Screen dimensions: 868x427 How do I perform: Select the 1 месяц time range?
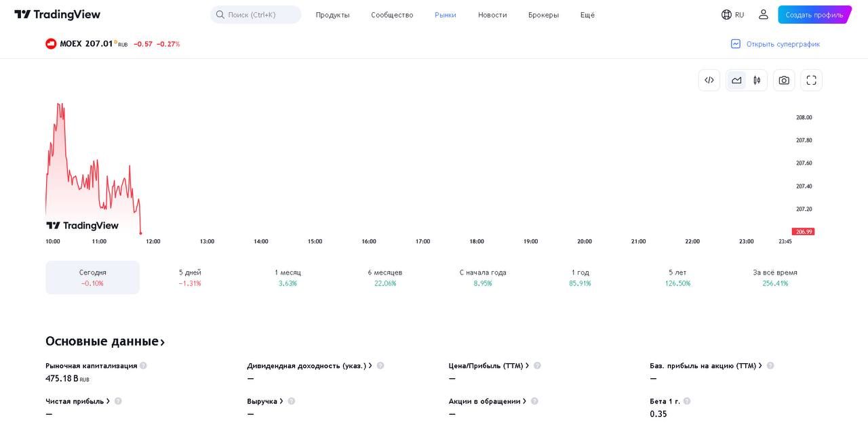coord(288,277)
